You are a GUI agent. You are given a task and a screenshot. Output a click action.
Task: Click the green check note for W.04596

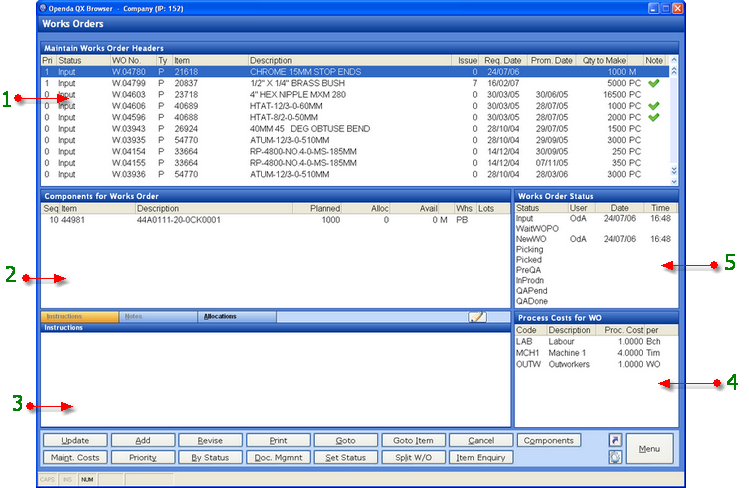pos(653,117)
